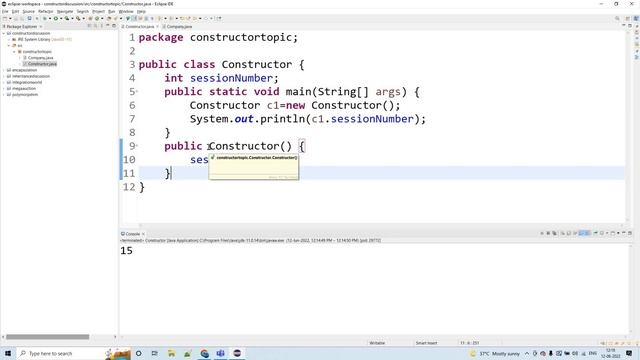Screen dimensions: 640x360
Task: Open the Window menu
Action: [126, 11]
